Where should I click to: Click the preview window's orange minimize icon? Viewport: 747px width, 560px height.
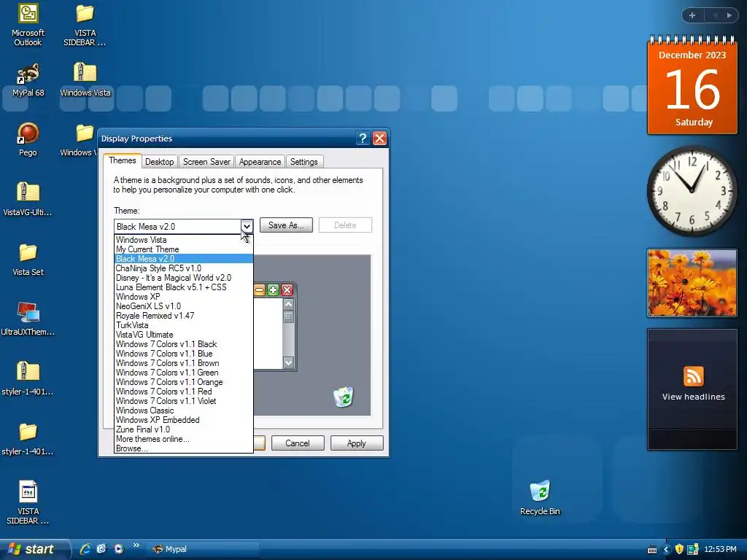259,290
